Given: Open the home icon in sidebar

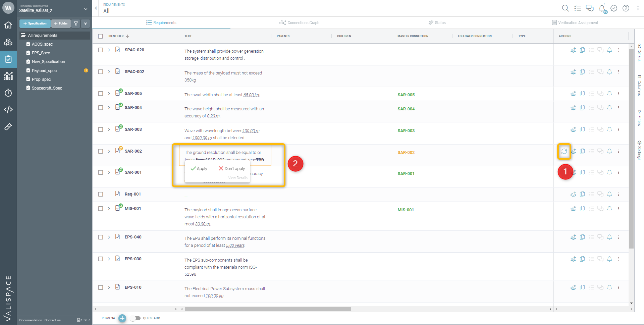Looking at the screenshot, I should pos(8,25).
